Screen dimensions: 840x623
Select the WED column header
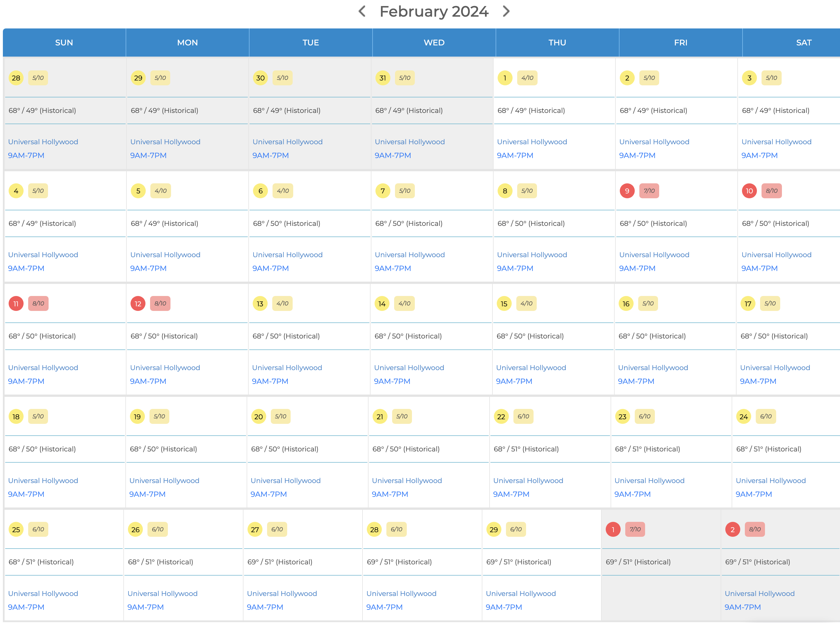(434, 43)
